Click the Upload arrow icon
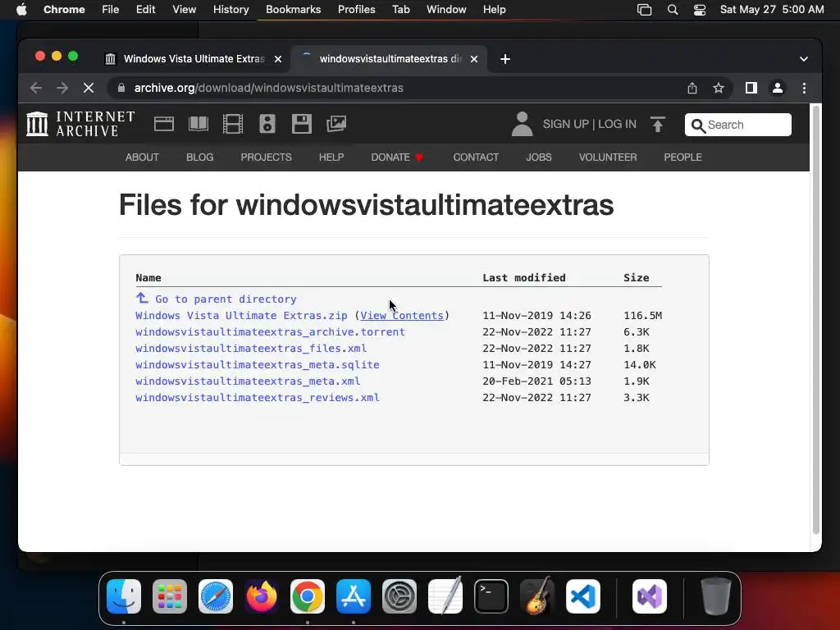 pos(658,125)
